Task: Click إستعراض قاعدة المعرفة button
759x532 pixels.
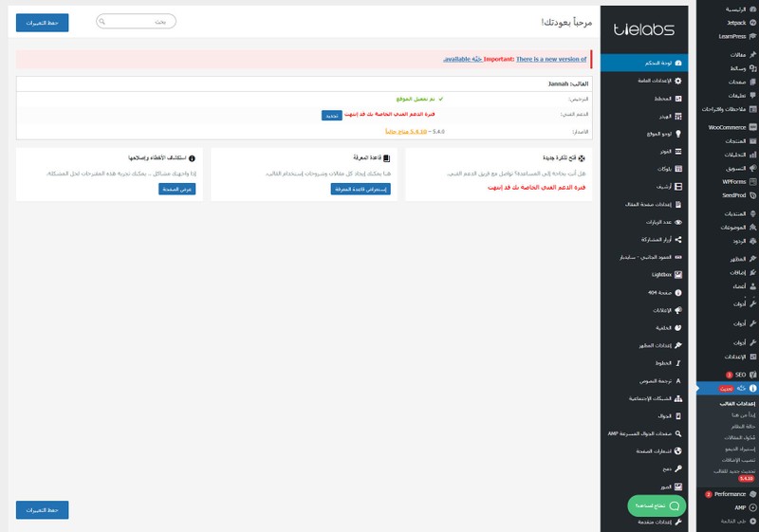Action: 361,189
